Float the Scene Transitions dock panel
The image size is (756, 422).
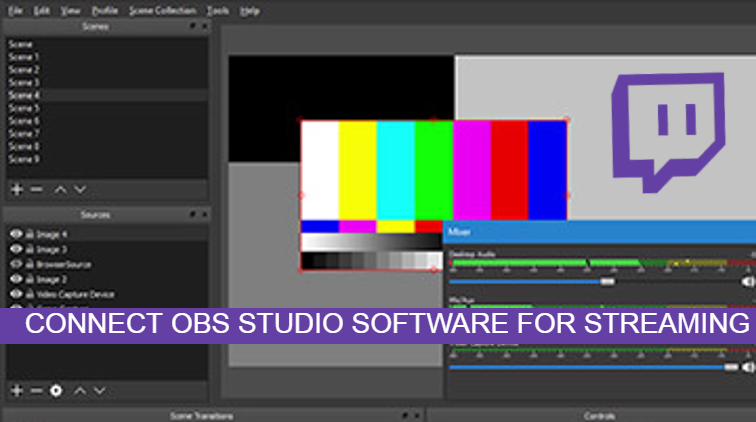pos(405,415)
